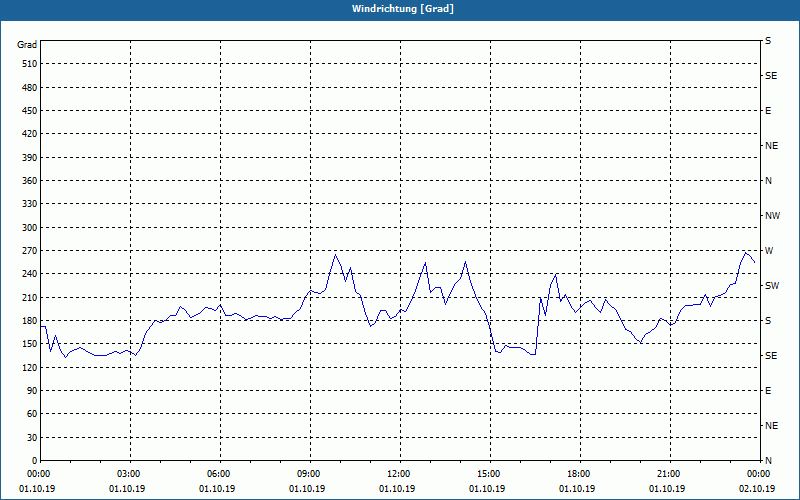Viewport: 800px width, 500px height.
Task: Click the 01.10.19 date under 12:00
Action: (397, 489)
